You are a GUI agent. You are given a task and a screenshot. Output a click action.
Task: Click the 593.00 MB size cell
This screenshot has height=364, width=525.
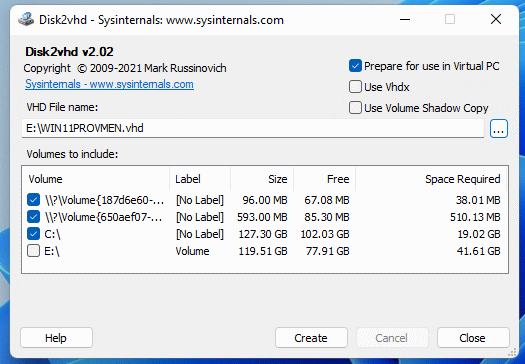point(262,217)
